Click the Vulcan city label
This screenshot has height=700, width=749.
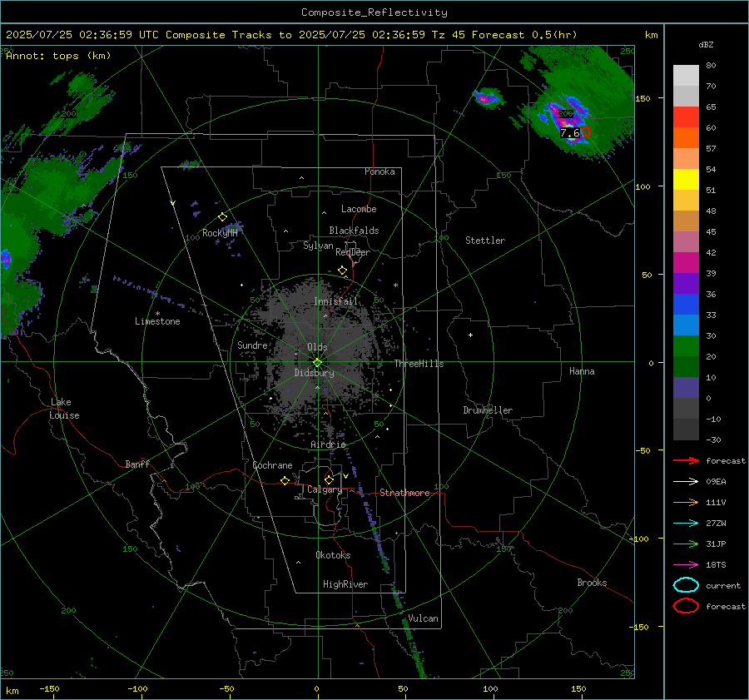[x=423, y=618]
